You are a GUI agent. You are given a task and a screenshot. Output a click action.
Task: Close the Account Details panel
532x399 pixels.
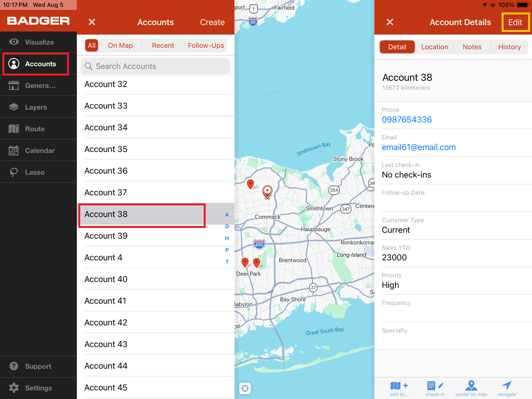click(x=390, y=22)
